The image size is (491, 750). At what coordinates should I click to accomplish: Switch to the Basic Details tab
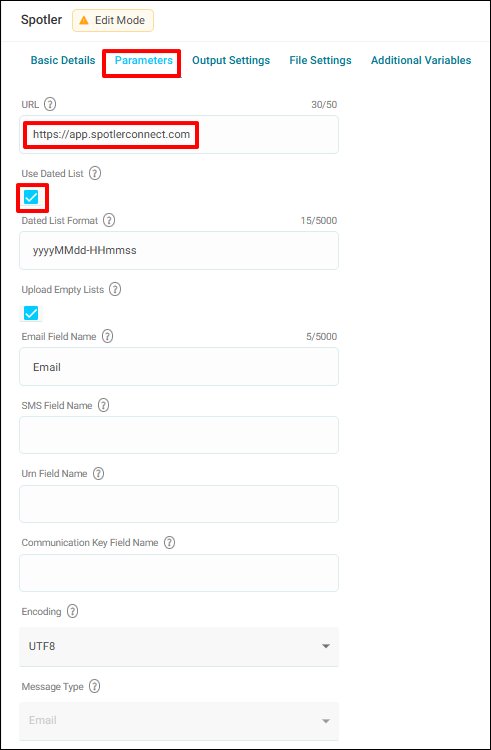[63, 60]
